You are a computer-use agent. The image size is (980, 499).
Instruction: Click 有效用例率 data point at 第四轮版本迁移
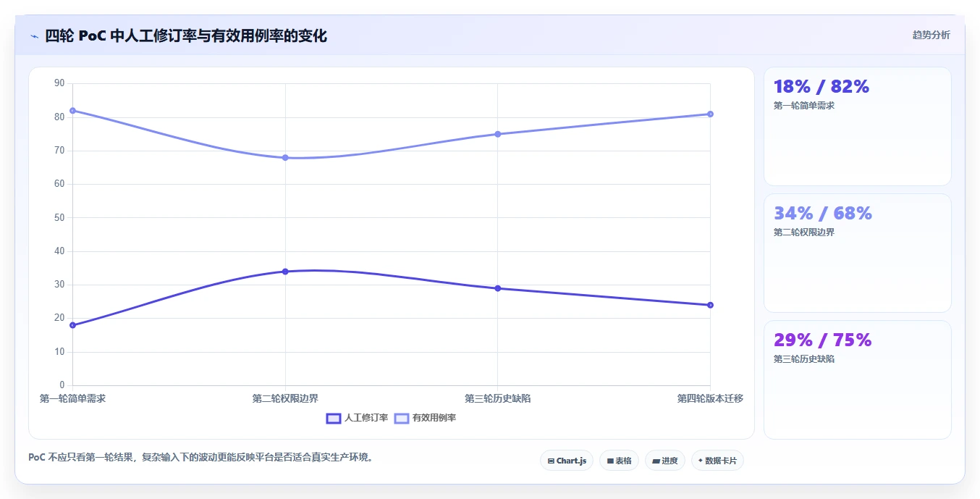710,114
